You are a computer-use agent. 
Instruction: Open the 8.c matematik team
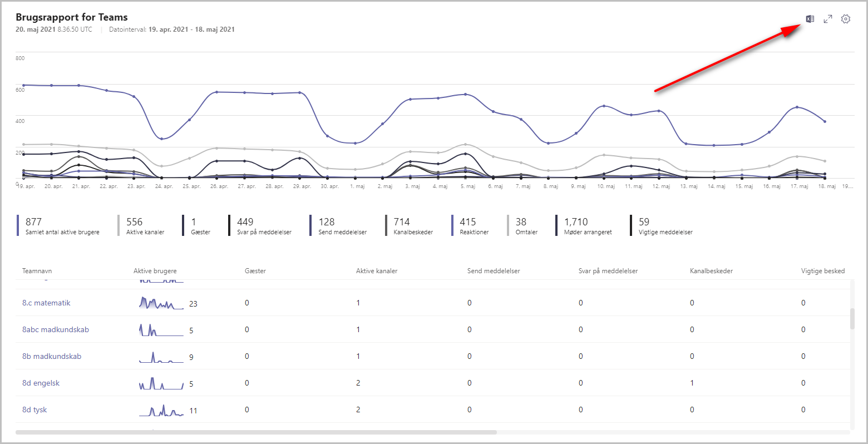pos(46,303)
